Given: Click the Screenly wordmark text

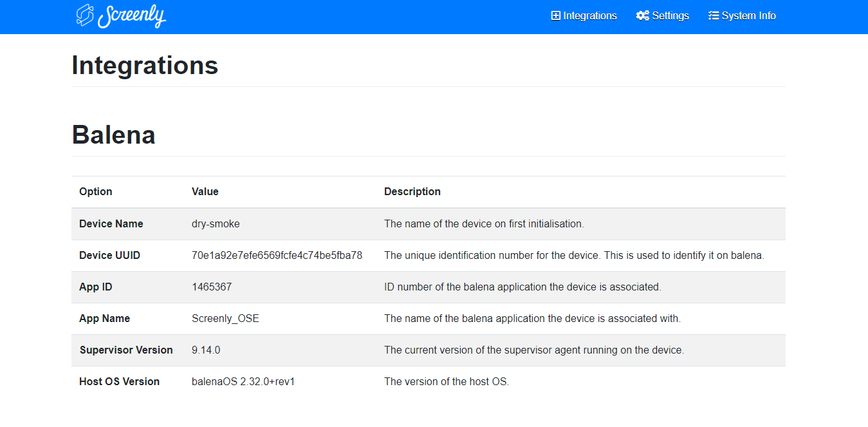Looking at the screenshot, I should tap(132, 16).
